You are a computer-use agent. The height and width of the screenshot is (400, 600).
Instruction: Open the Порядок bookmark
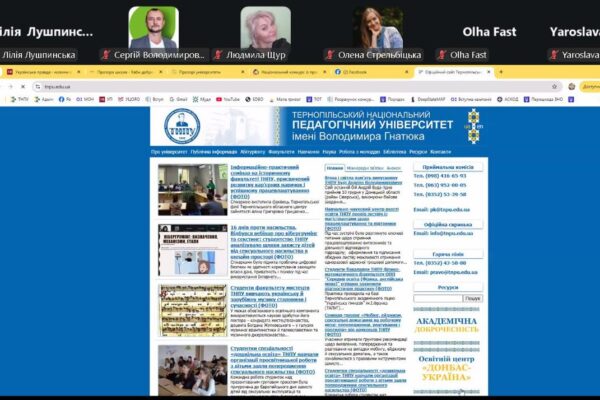pos(392,100)
